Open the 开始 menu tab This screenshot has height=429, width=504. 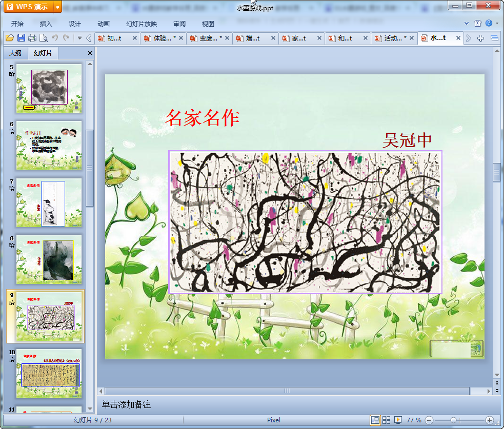pos(17,24)
